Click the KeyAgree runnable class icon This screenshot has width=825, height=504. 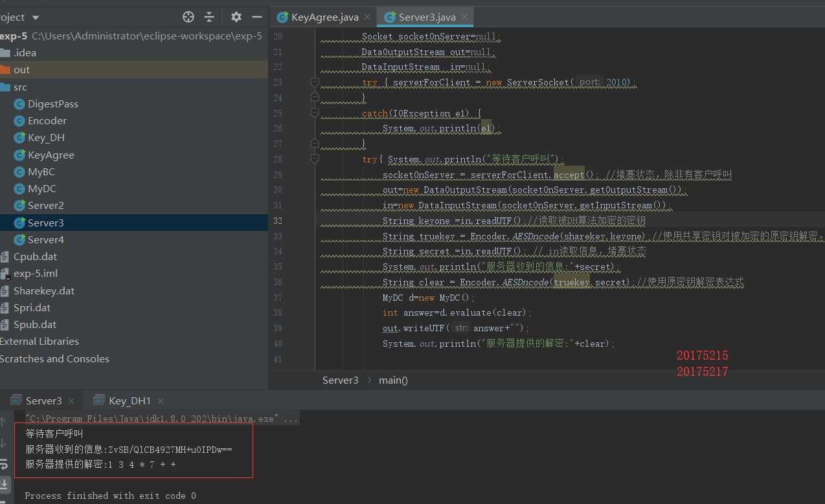(x=19, y=155)
